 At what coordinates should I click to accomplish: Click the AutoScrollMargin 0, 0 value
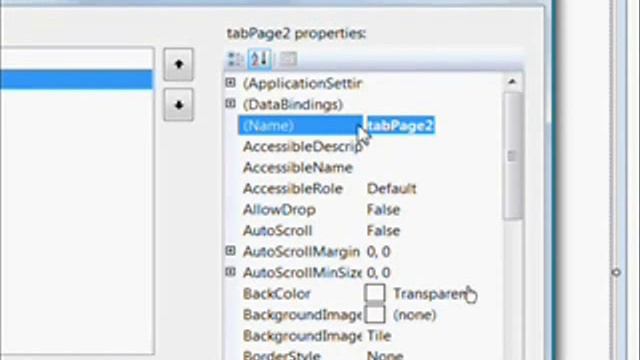378,252
